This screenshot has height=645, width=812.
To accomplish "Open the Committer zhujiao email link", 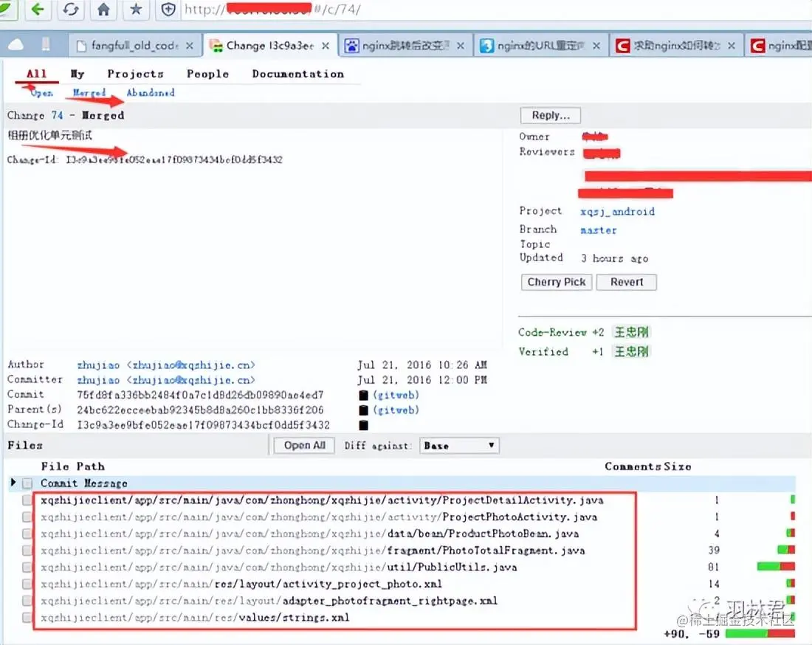I will [165, 380].
